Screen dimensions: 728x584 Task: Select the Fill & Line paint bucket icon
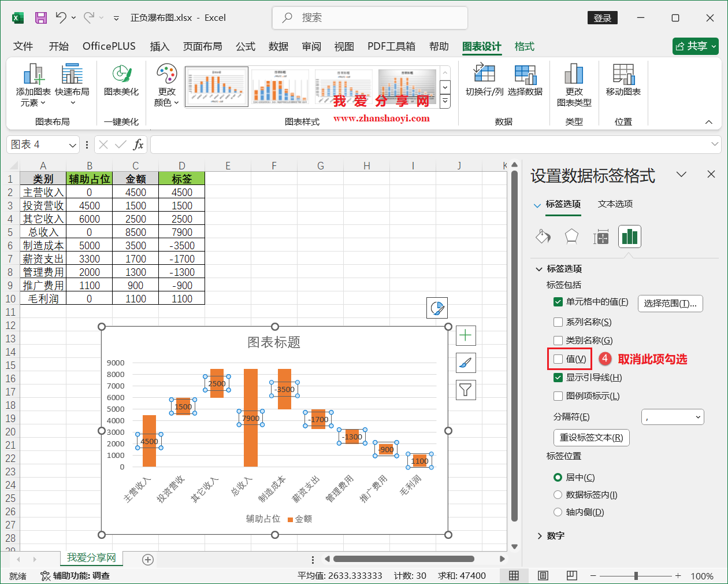pyautogui.click(x=543, y=236)
